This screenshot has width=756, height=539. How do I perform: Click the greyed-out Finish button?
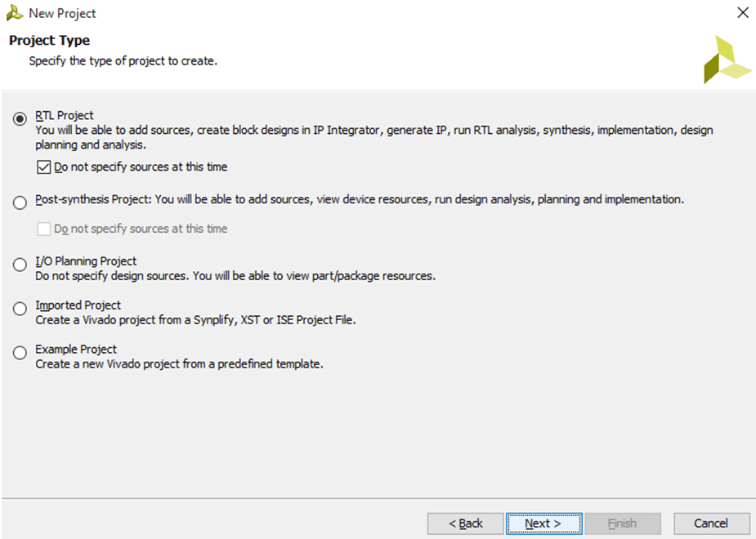point(623,523)
